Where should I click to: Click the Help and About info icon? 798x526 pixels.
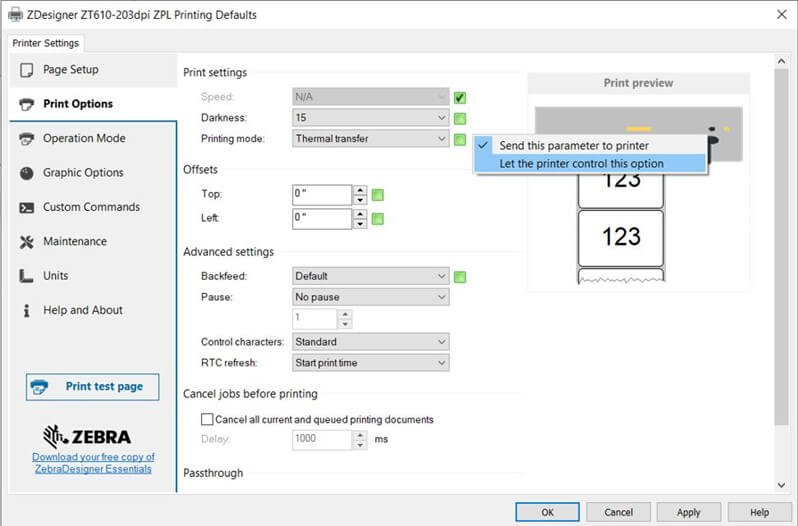tap(26, 310)
